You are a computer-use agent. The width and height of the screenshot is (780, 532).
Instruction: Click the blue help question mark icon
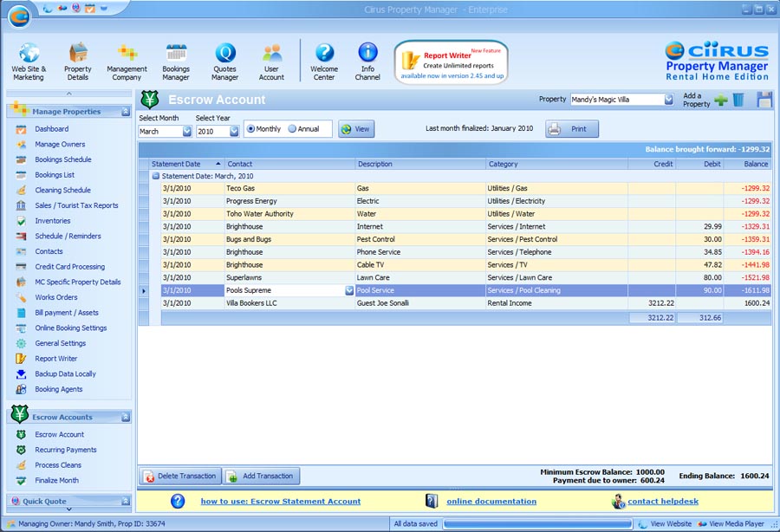(x=178, y=501)
